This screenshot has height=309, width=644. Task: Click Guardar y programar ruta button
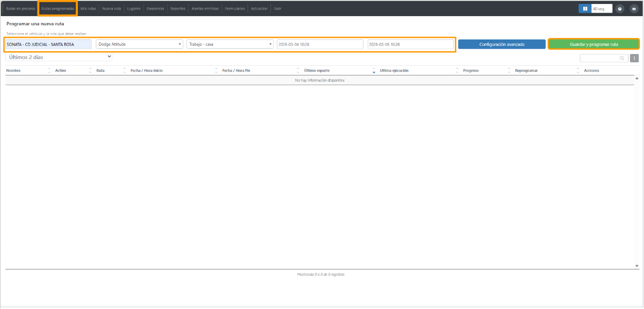[x=594, y=44]
